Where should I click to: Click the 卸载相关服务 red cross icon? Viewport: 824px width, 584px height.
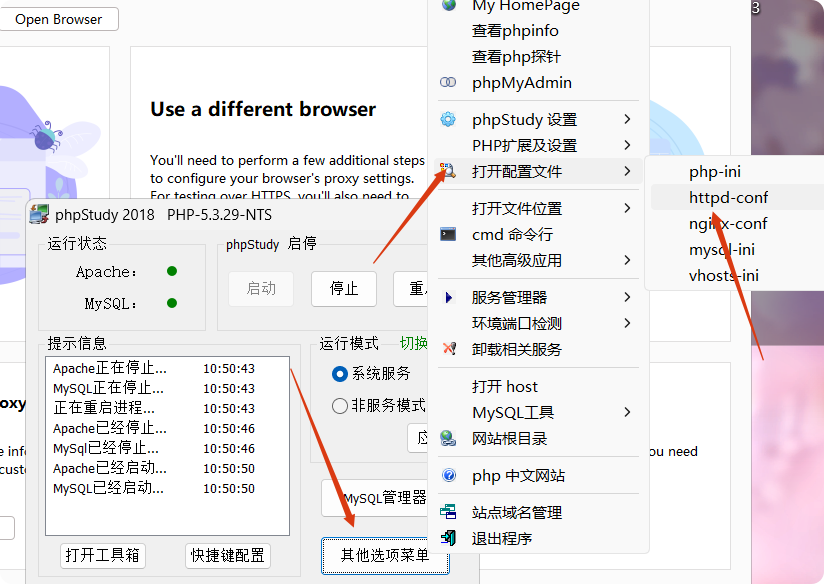click(x=449, y=349)
